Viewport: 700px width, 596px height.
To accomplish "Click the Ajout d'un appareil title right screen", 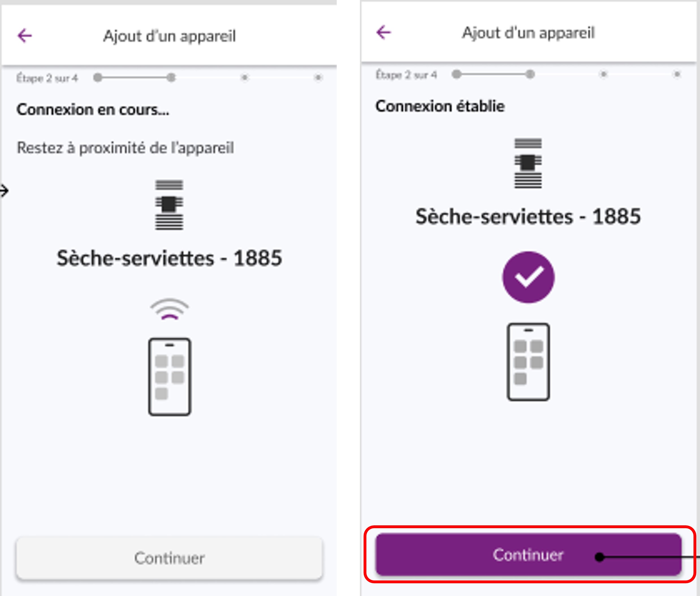I will pyautogui.click(x=528, y=32).
